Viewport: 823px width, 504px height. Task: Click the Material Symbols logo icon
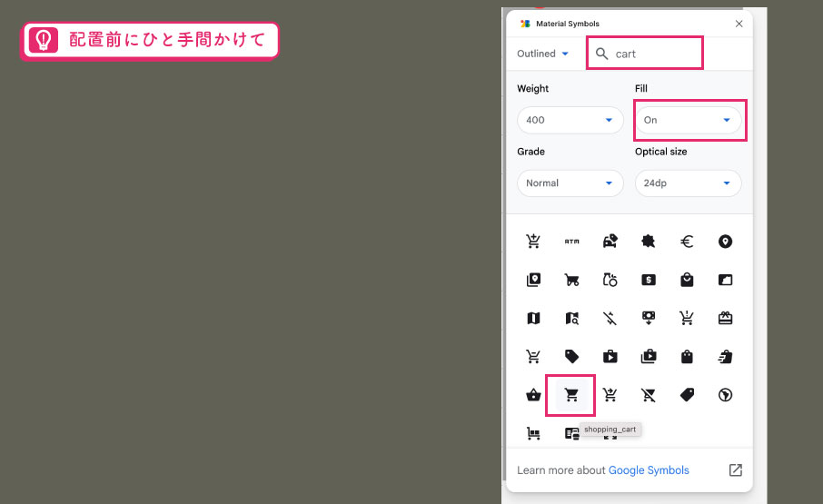coord(525,24)
